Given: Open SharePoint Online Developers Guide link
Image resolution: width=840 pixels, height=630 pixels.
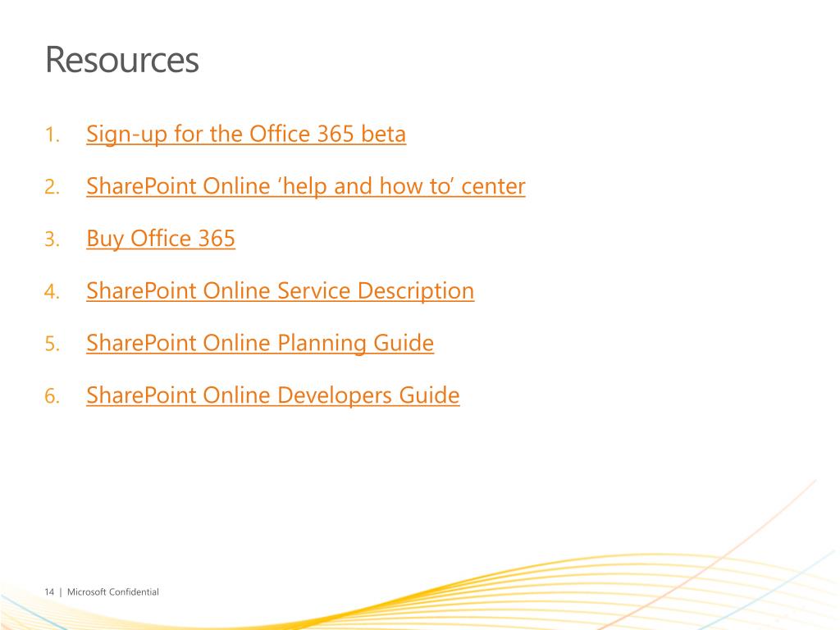Looking at the screenshot, I should (x=272, y=395).
